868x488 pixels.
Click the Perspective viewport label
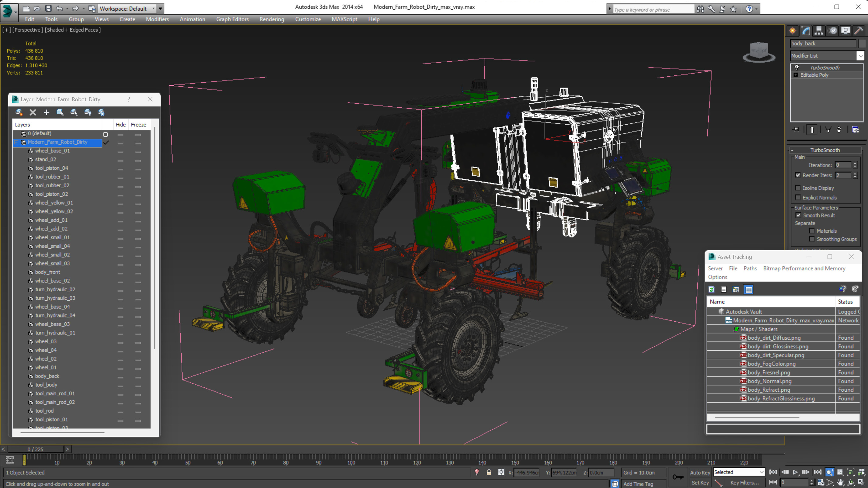28,29
